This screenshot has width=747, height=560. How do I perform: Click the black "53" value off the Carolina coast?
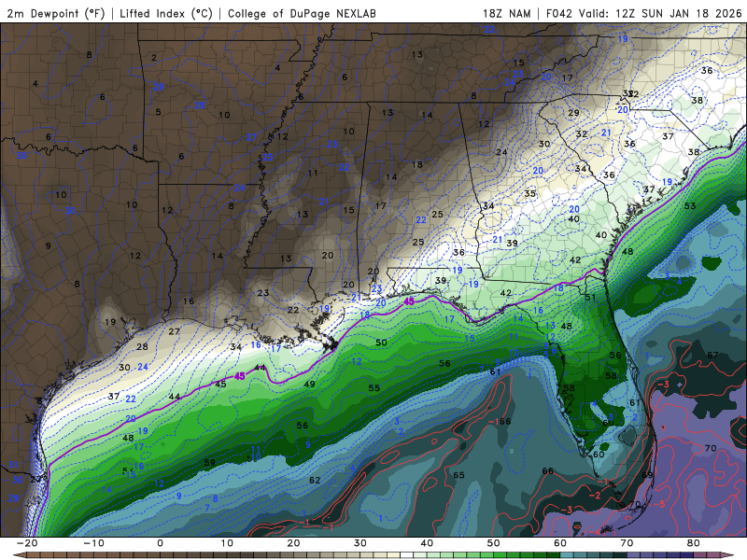click(x=690, y=205)
